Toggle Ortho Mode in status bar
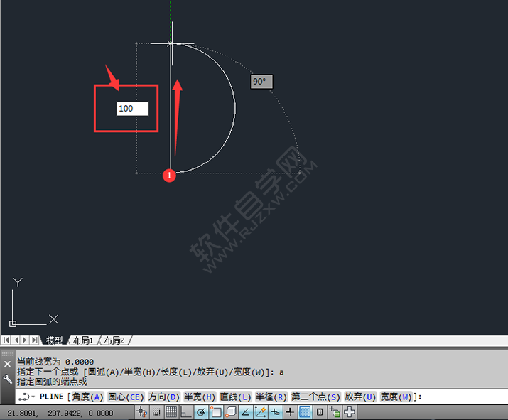 pyautogui.click(x=186, y=412)
